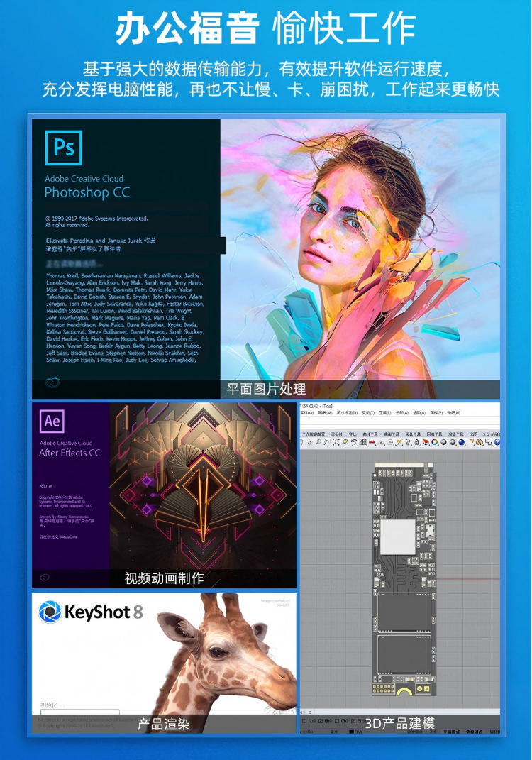Open the 面板(P) menu in Rhino
Image resolution: width=532 pixels, height=760 pixels.
click(436, 412)
